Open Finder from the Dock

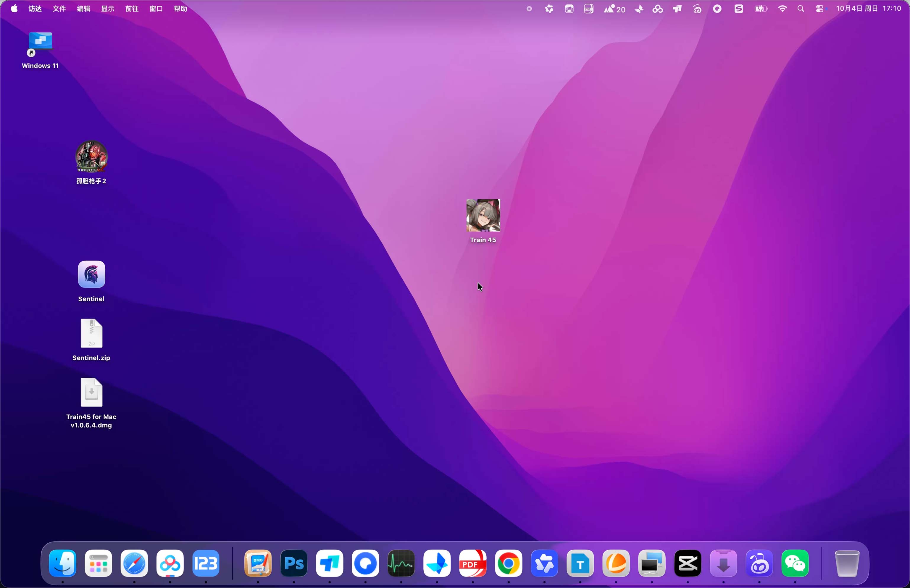[x=63, y=563]
